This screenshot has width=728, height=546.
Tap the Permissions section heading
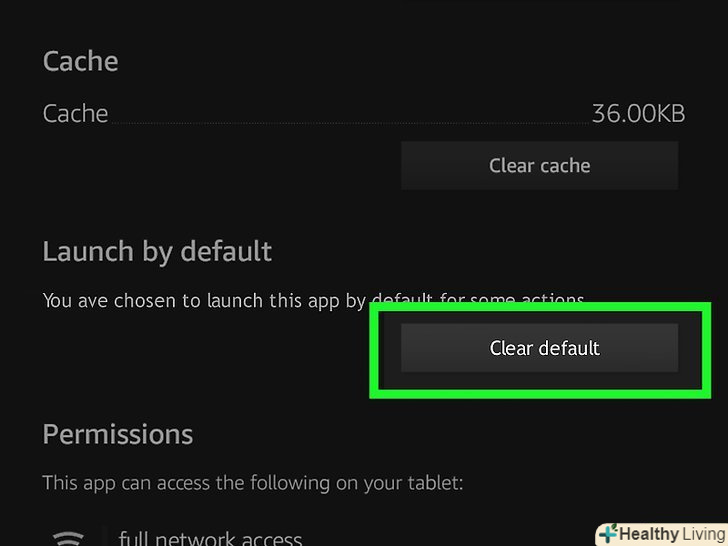point(117,434)
